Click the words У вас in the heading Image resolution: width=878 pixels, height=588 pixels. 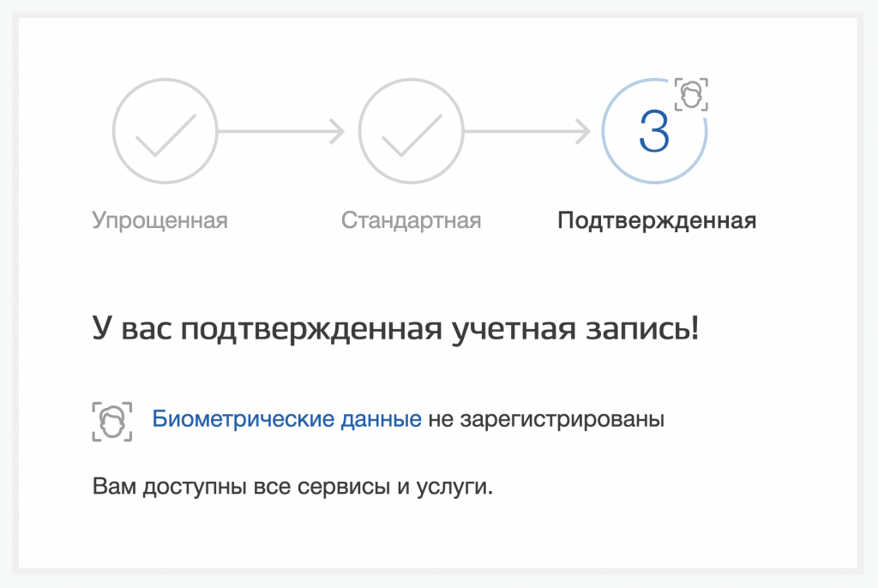(x=129, y=329)
